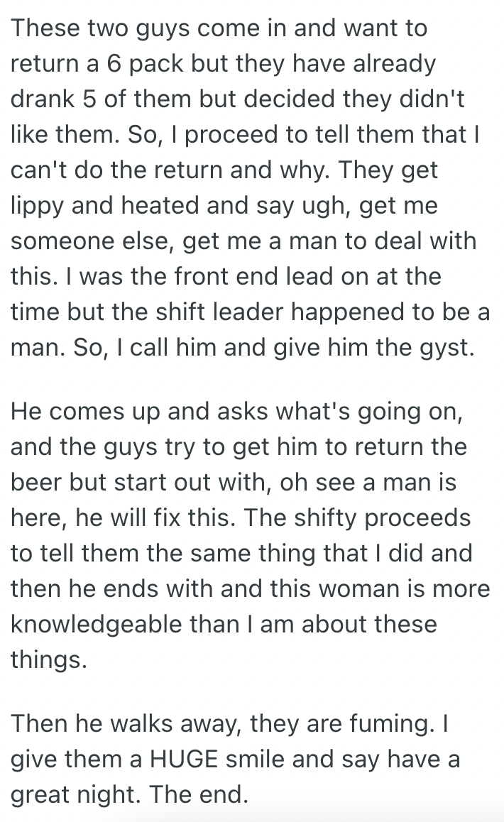Viewport: 504px width, 822px height.
Task: Click the misspelled word "gyst"
Action: (x=447, y=349)
